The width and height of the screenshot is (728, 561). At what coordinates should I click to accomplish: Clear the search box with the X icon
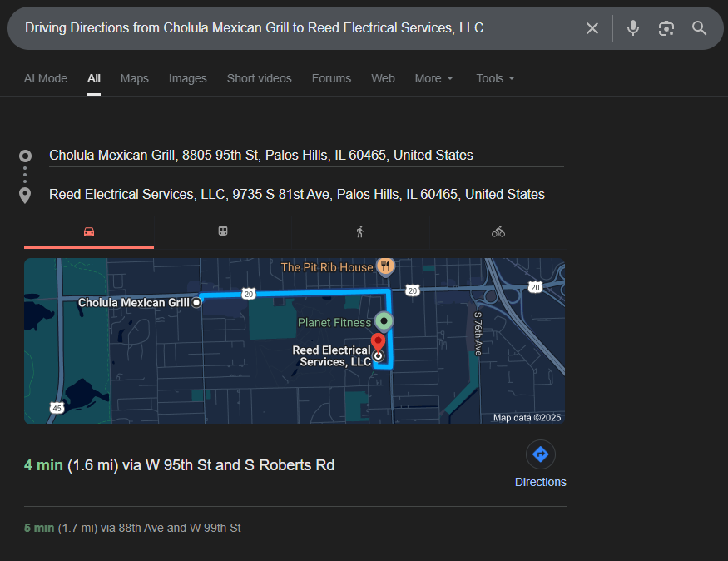coord(592,28)
